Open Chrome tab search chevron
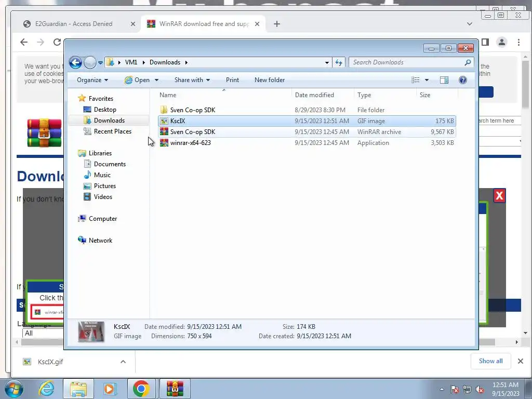The width and height of the screenshot is (532, 399). (x=470, y=24)
